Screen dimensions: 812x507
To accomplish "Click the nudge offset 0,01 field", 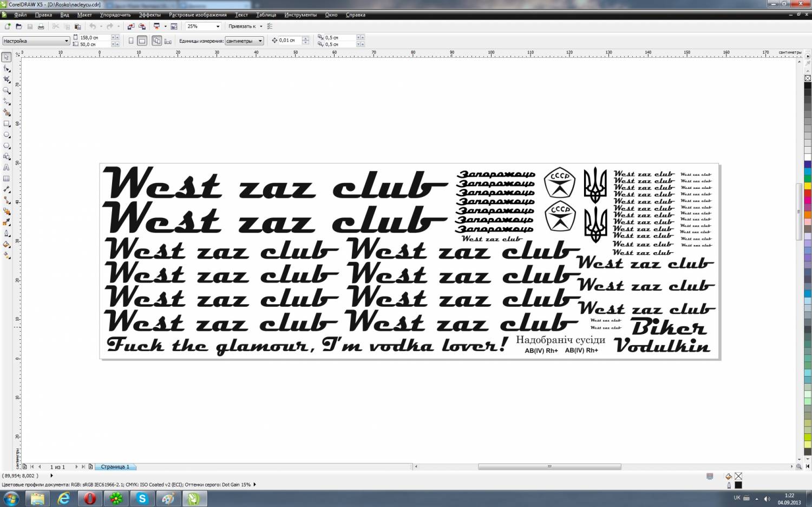I will click(290, 41).
